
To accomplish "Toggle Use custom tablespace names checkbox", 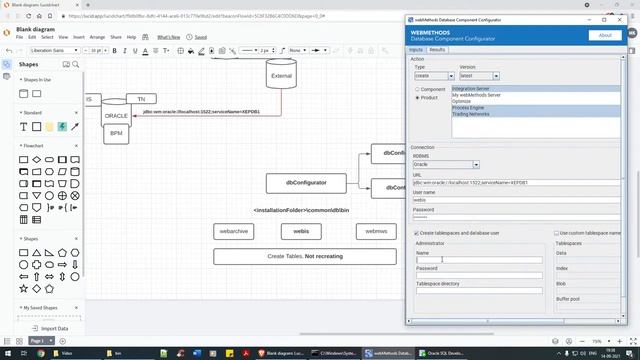I will [556, 233].
